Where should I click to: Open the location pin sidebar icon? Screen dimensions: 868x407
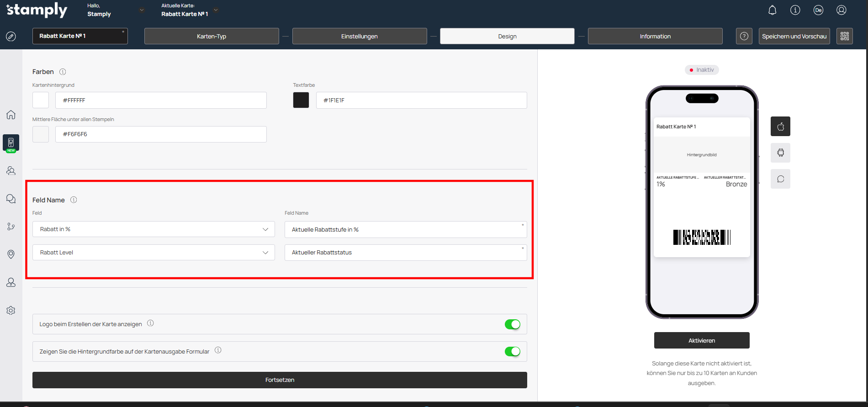[x=11, y=254]
